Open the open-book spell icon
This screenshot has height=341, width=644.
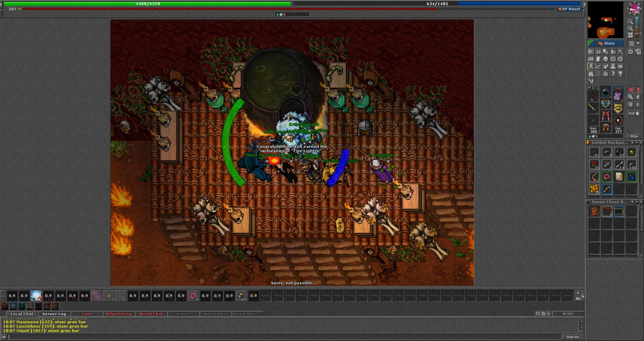tap(591, 59)
